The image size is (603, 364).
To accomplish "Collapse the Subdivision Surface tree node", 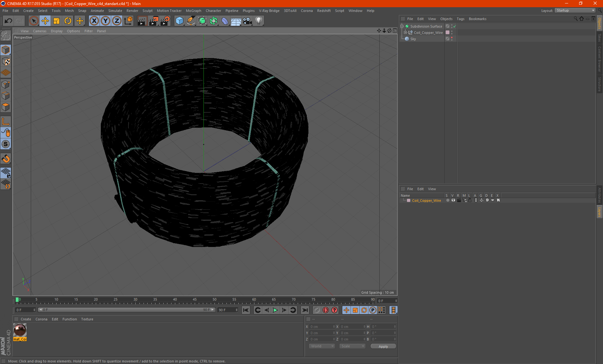I will coord(402,26).
